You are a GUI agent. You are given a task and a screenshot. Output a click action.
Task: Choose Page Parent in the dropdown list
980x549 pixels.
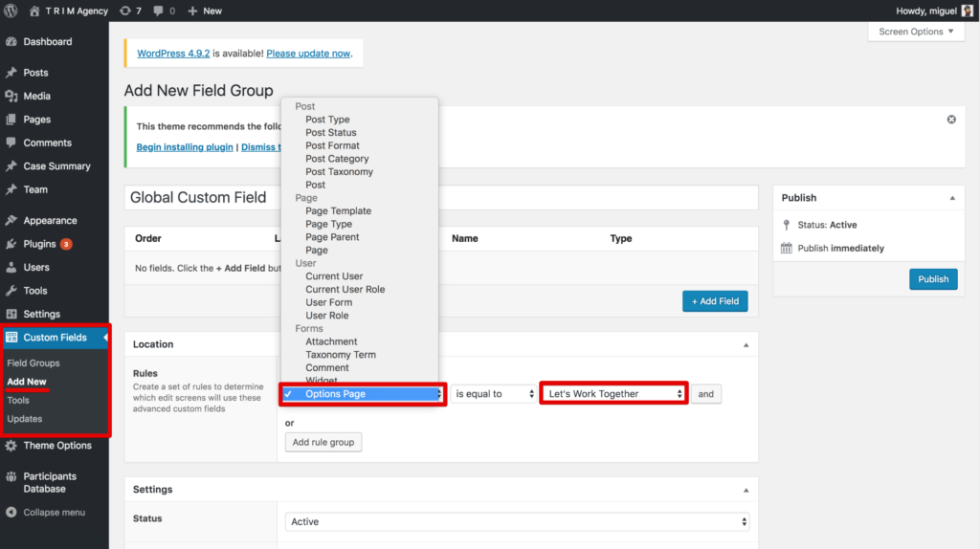click(x=332, y=237)
